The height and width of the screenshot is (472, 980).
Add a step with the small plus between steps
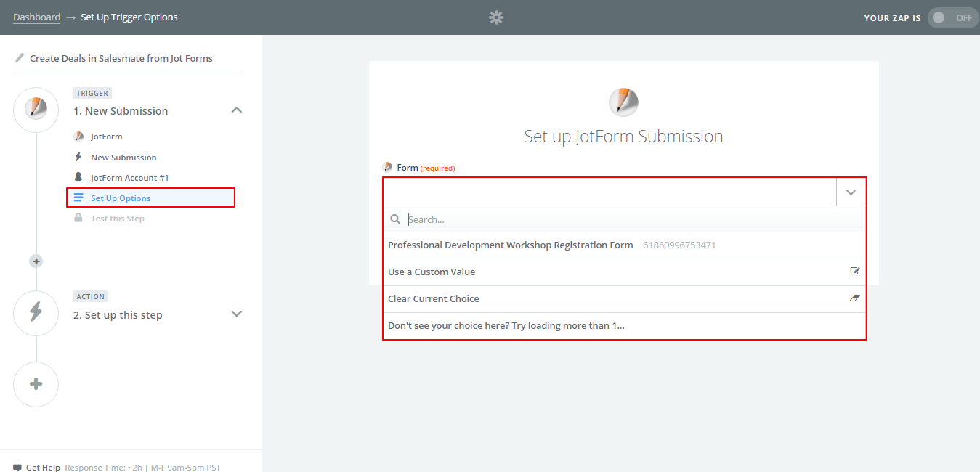(36, 261)
